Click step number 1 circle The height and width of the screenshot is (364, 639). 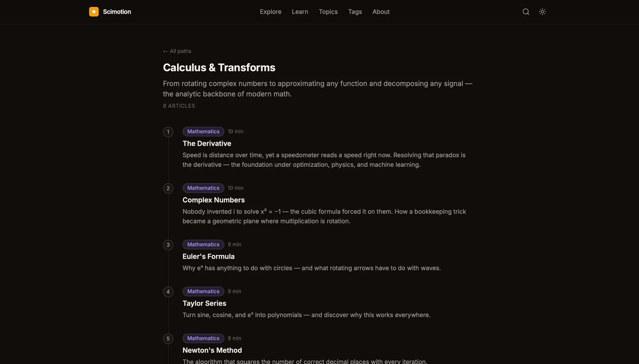point(168,132)
